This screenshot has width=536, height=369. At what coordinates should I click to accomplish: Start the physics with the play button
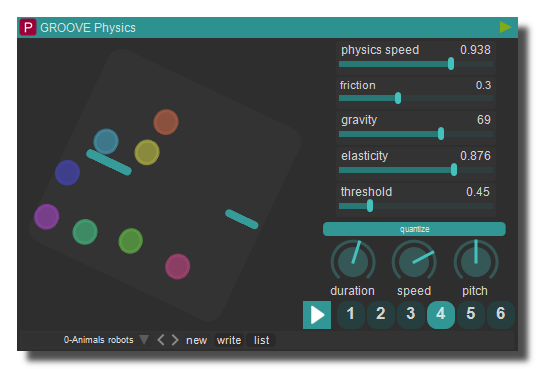click(x=317, y=315)
